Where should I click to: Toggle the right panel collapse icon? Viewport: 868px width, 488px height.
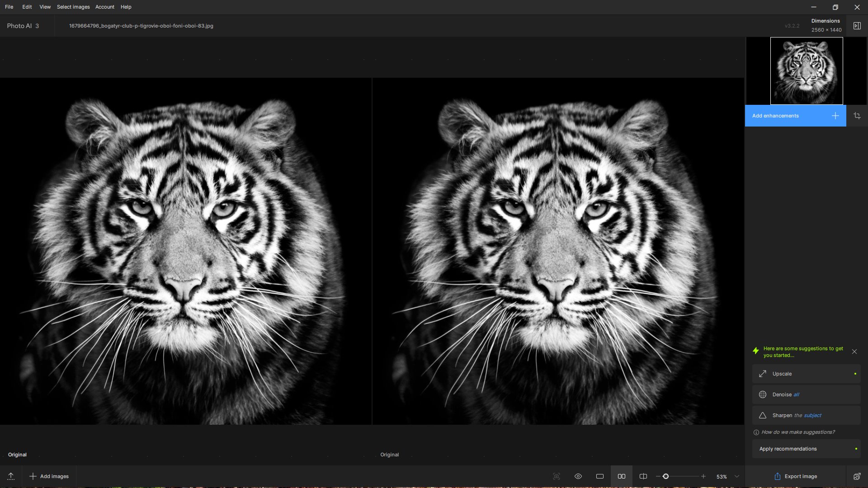tap(857, 26)
